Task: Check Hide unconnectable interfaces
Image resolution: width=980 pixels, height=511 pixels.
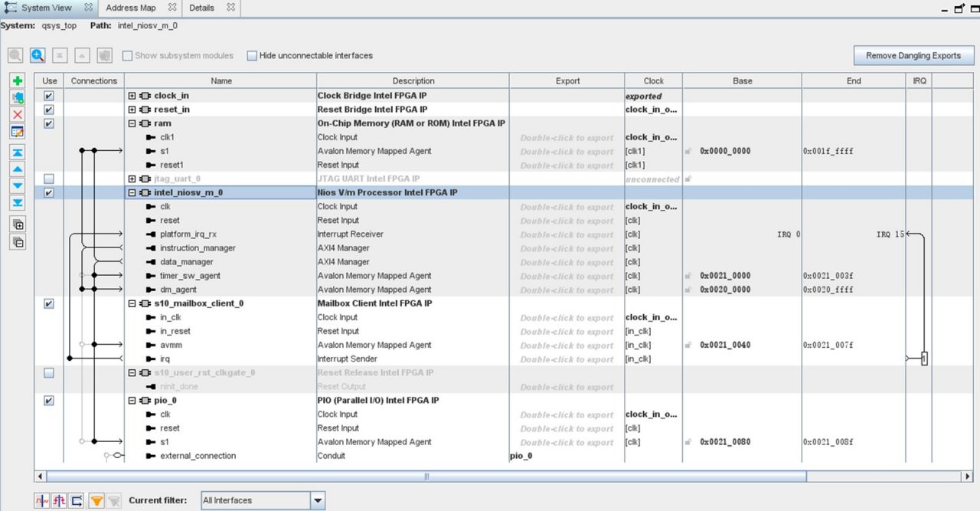Action: coord(252,55)
